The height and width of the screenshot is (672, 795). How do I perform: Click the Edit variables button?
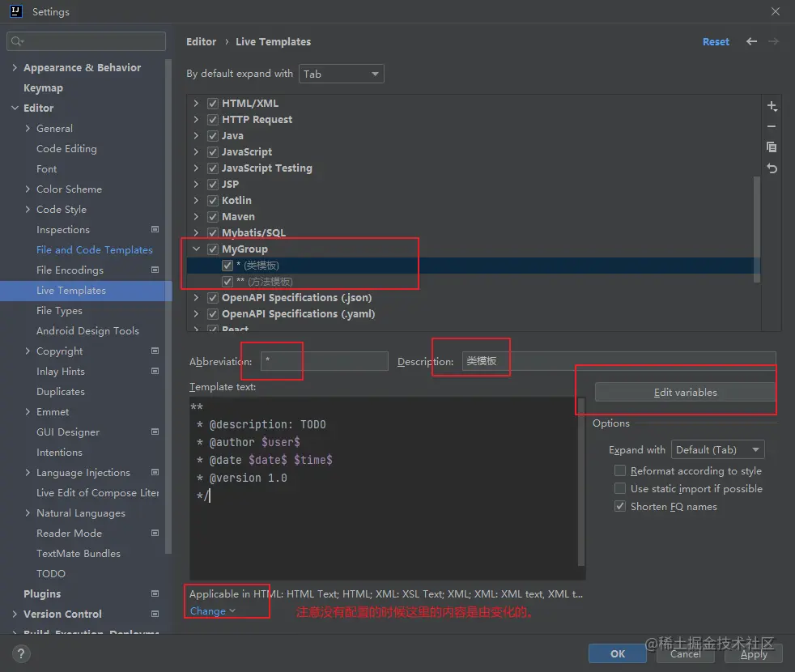coord(685,393)
